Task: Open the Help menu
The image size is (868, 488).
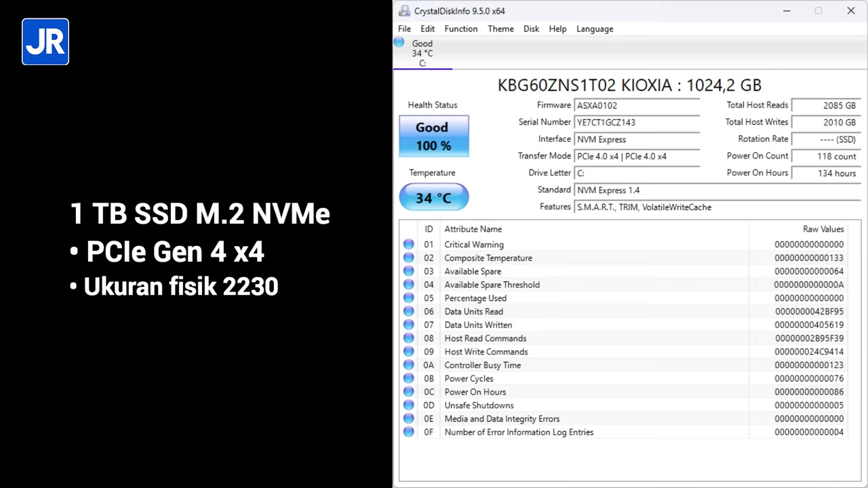Action: [557, 29]
